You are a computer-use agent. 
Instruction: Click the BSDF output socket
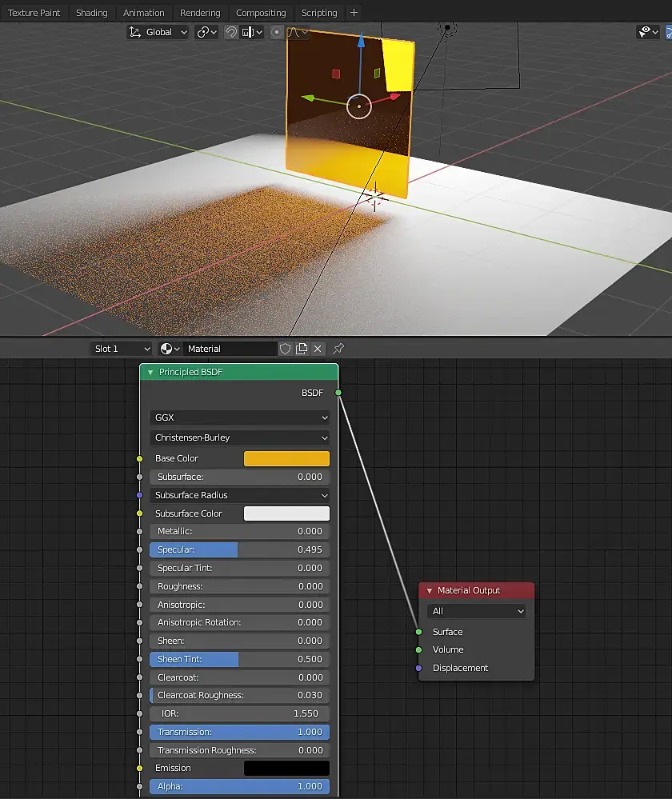[x=338, y=393]
